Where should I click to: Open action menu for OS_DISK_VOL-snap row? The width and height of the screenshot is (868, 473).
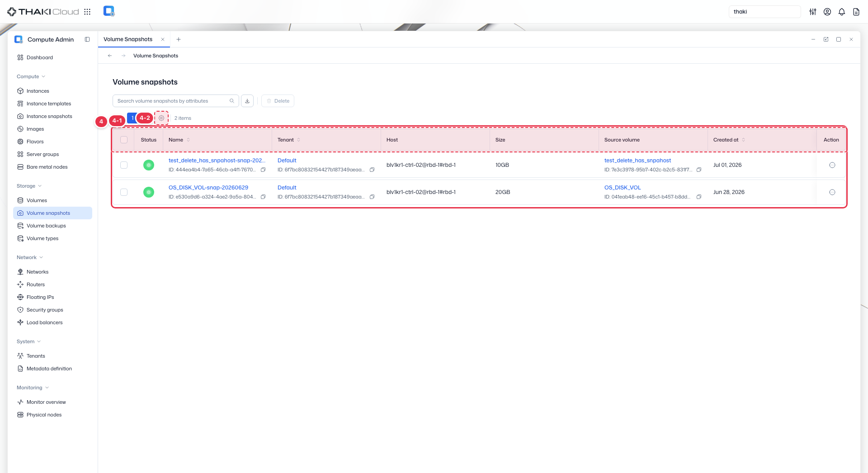[x=832, y=192]
